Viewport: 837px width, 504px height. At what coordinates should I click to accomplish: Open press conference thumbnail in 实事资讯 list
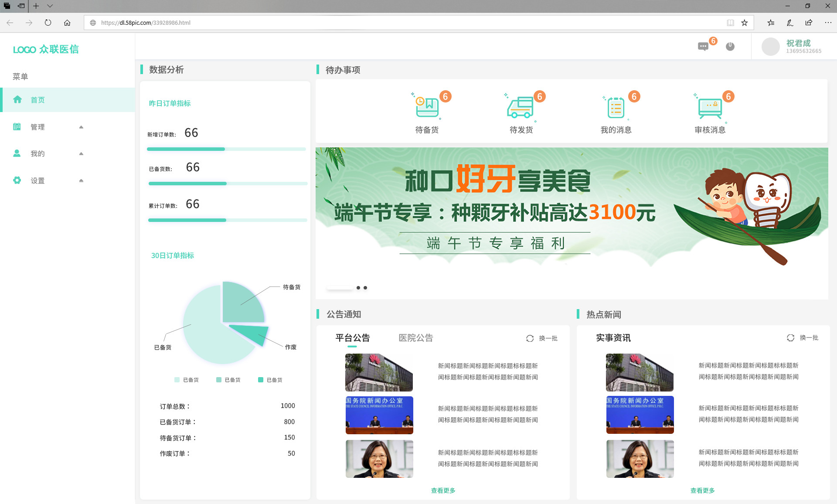640,415
